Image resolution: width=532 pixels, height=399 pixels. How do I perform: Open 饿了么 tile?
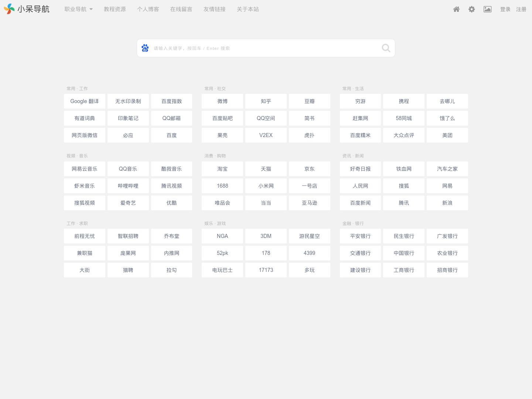[x=447, y=118]
